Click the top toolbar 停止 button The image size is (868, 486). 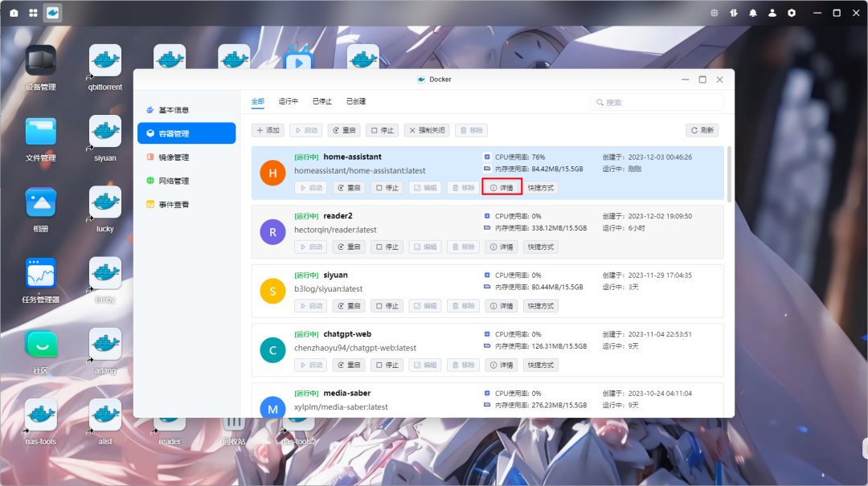(382, 130)
